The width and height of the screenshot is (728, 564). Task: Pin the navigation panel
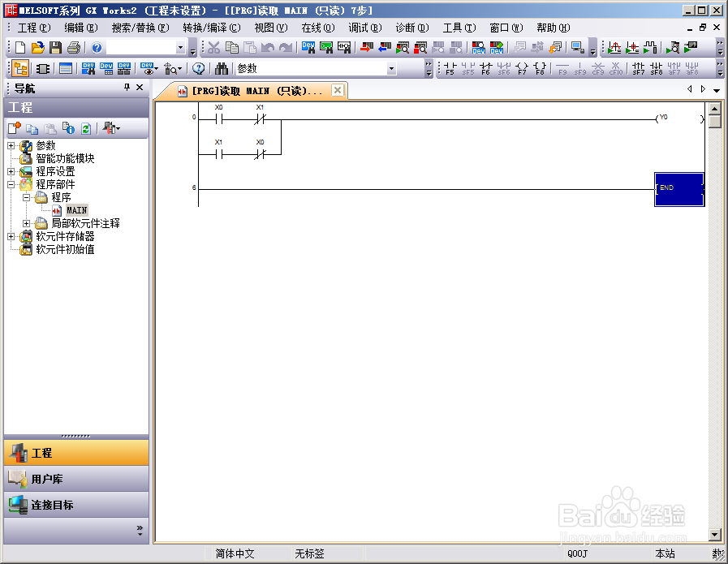[127, 88]
